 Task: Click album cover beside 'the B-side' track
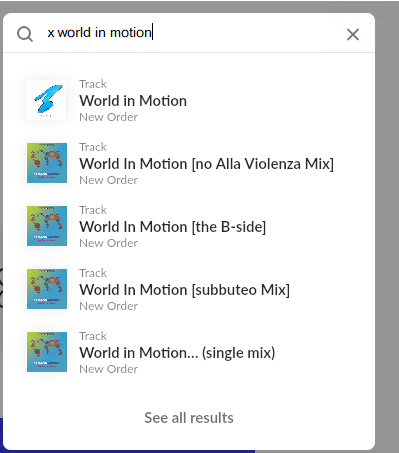(x=47, y=226)
